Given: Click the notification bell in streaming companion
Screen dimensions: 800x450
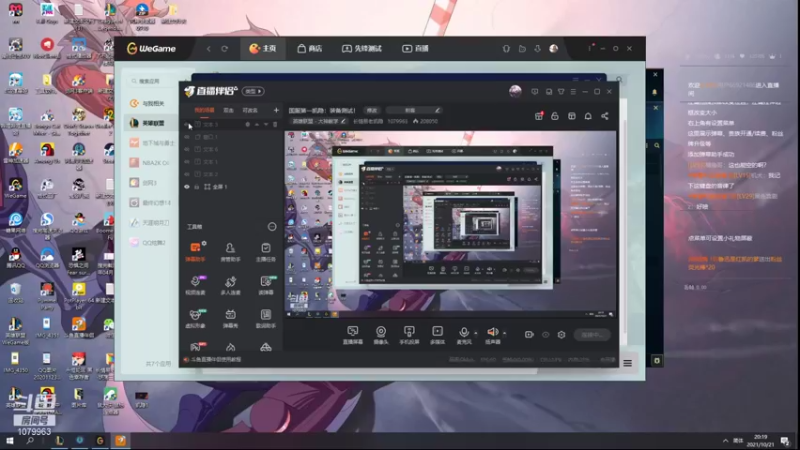Looking at the screenshot, I should pos(588,116).
